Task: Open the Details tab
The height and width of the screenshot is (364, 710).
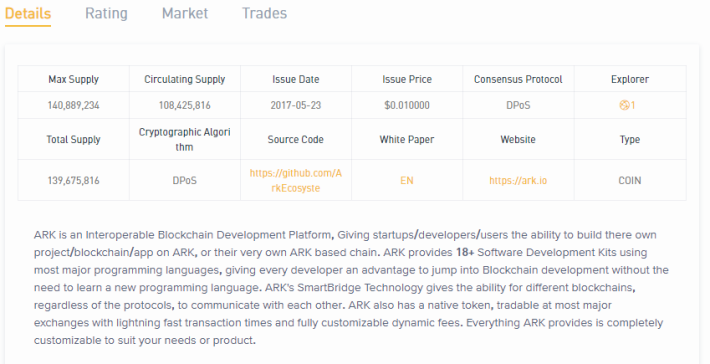Action: pyautogui.click(x=28, y=13)
